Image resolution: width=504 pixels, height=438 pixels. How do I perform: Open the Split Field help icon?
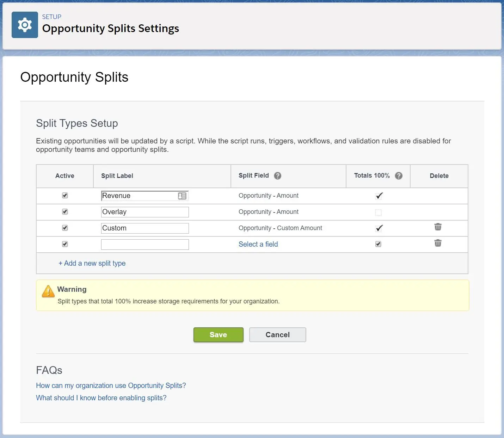click(x=278, y=175)
